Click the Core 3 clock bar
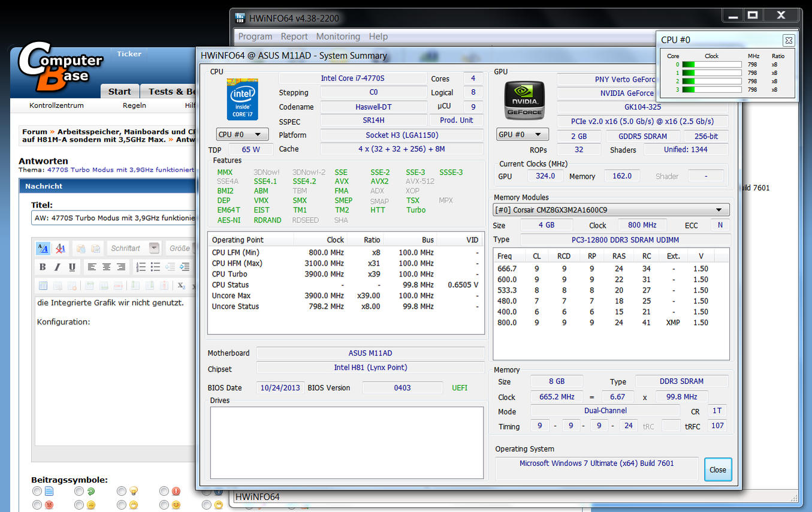The width and height of the screenshot is (812, 512). pyautogui.click(x=712, y=89)
